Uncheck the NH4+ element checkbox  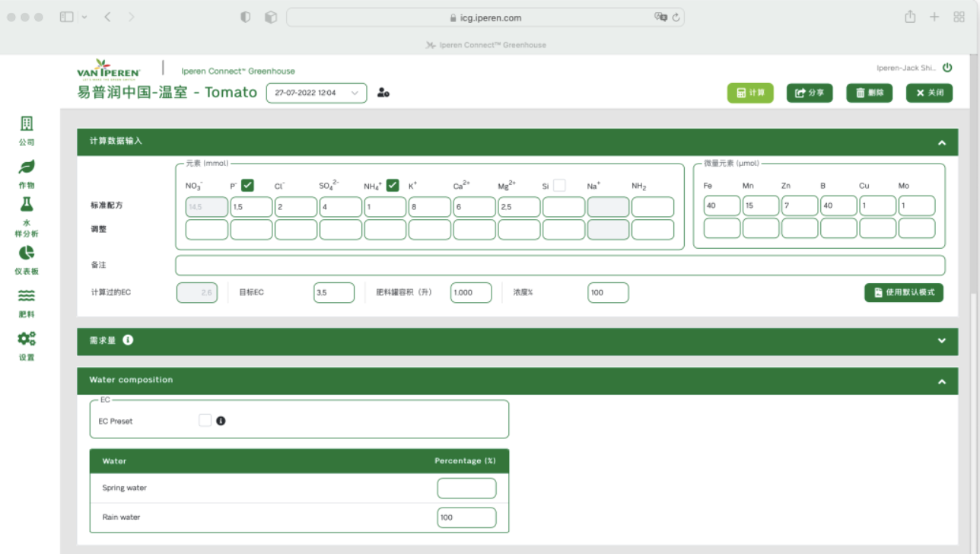[393, 185]
